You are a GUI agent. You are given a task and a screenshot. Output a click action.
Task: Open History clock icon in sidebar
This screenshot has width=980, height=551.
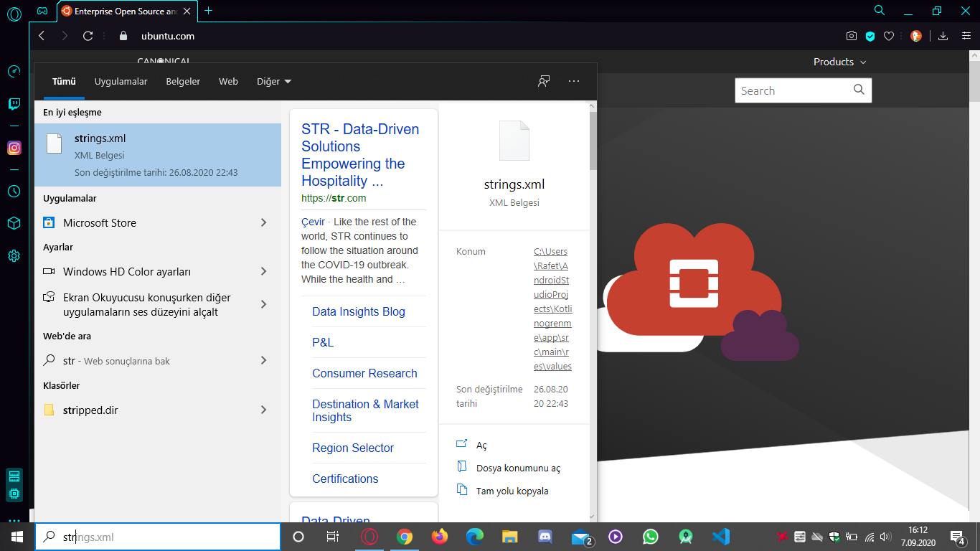click(14, 192)
